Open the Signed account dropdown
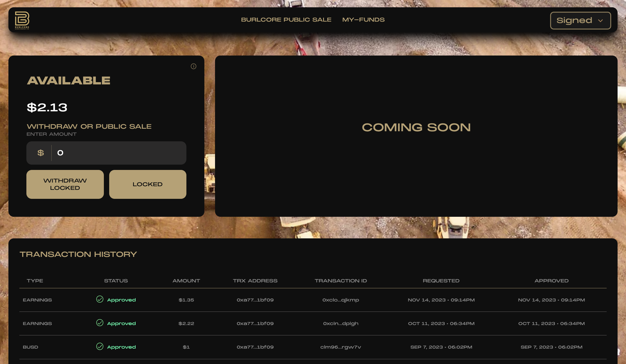This screenshot has width=626, height=364. pos(580,20)
